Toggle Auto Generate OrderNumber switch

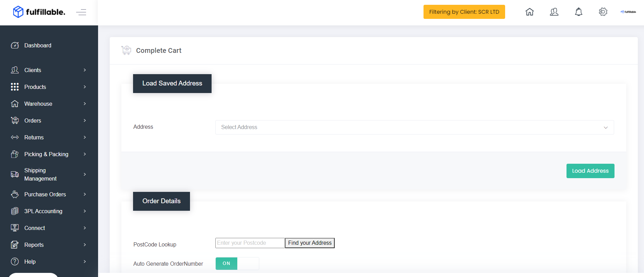(237, 264)
